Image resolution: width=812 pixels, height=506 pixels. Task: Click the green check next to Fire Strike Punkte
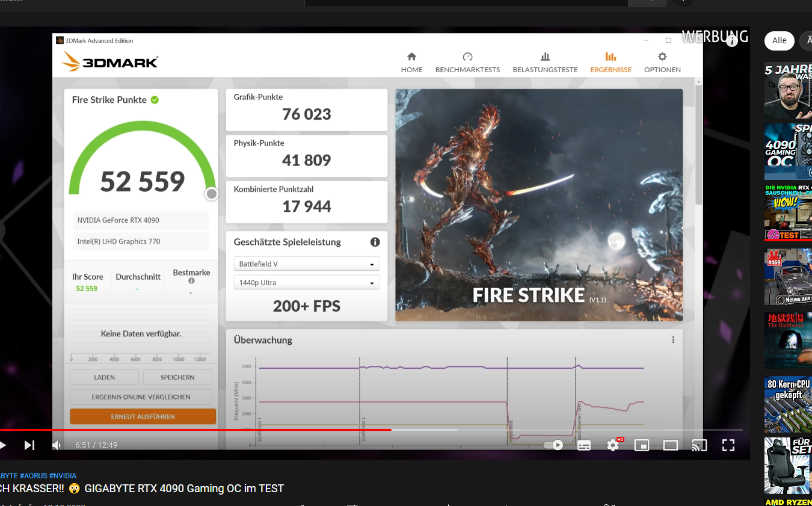point(155,100)
